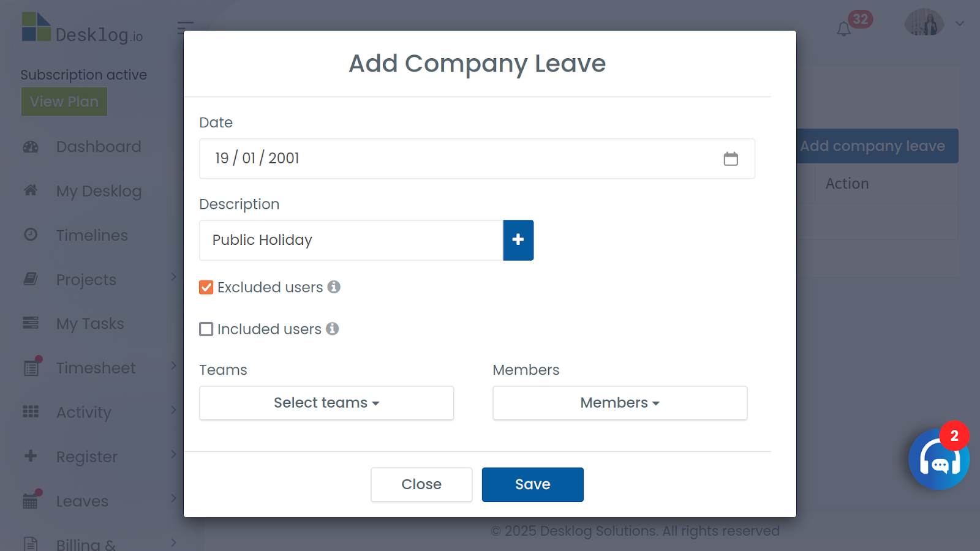Viewport: 980px width, 551px height.
Task: Open My Desklog in sidebar
Action: coord(98,191)
